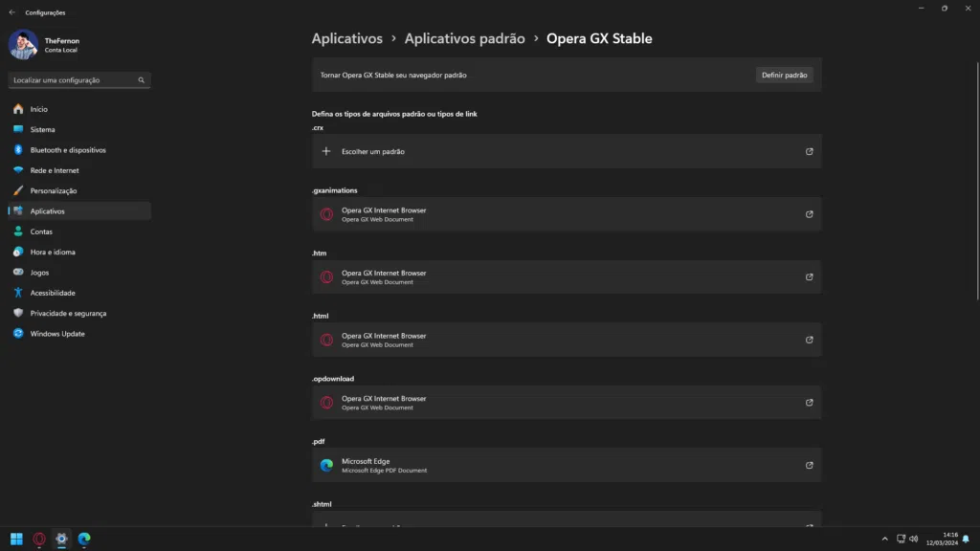
Task: Click Escolher um padrão for the .crx type
Action: pyautogui.click(x=374, y=151)
